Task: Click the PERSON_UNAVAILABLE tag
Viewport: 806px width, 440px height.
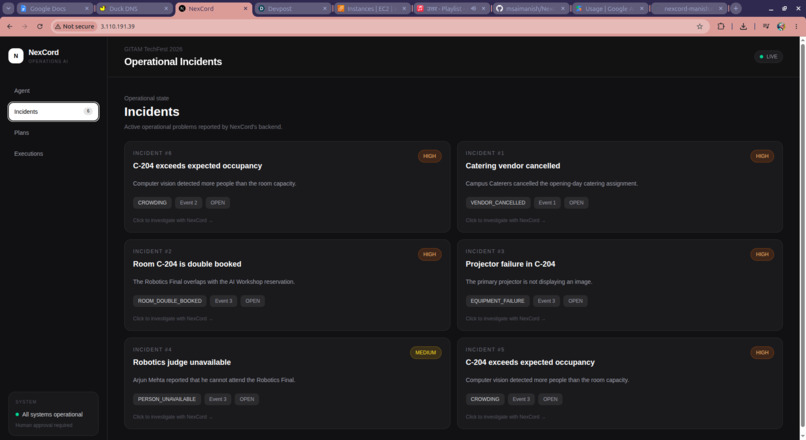Action: 167,399
